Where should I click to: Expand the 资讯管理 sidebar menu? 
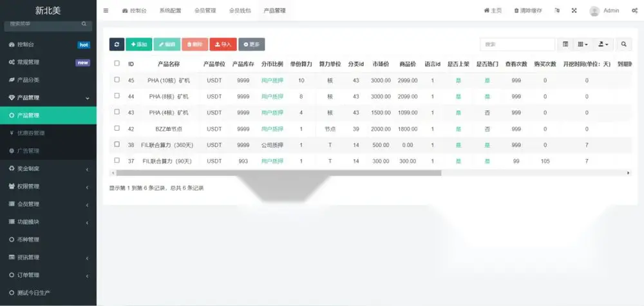coord(48,258)
